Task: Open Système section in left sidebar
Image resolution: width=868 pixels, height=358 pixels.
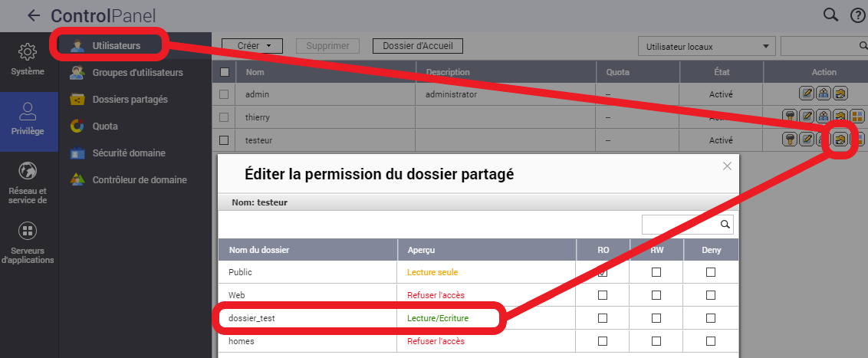Action: 28,61
